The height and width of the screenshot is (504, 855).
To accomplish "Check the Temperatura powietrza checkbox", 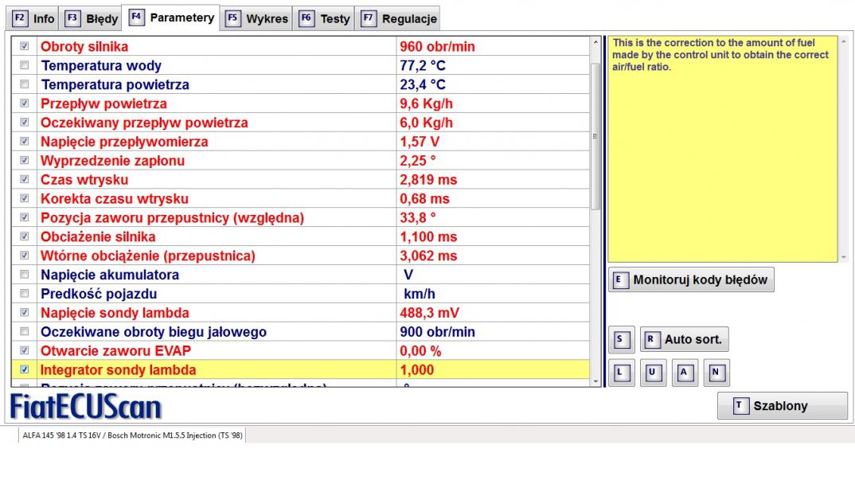I will point(25,84).
